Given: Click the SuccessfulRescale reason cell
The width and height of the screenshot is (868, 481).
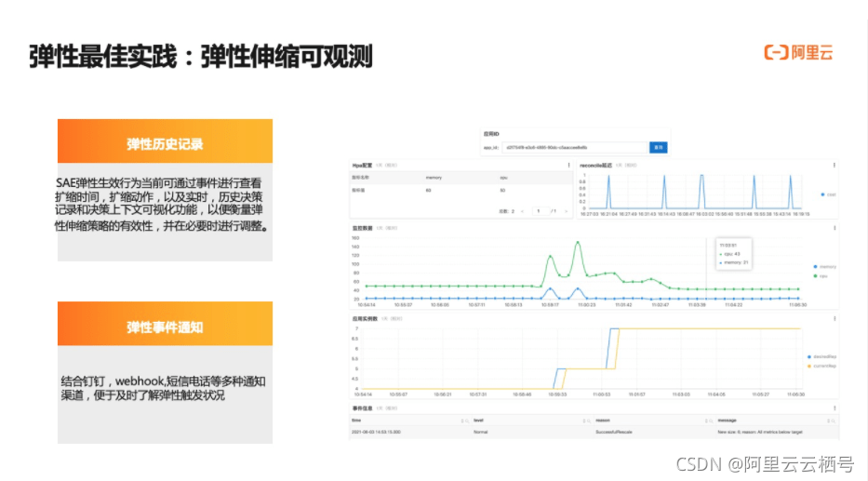Looking at the screenshot, I should click(613, 432).
